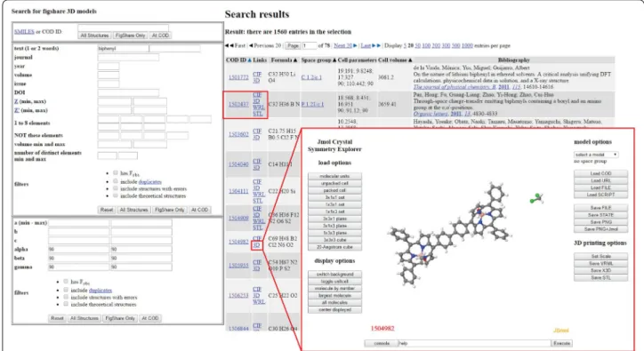The width and height of the screenshot is (644, 351).
Task: Click the Set Scale button
Action: (x=600, y=256)
